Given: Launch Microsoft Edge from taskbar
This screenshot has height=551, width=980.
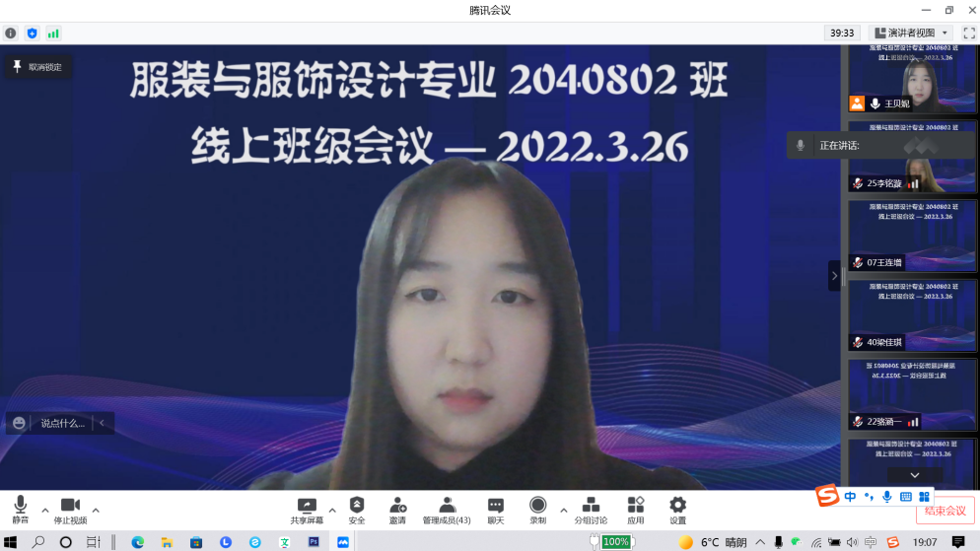Looking at the screenshot, I should (x=137, y=541).
